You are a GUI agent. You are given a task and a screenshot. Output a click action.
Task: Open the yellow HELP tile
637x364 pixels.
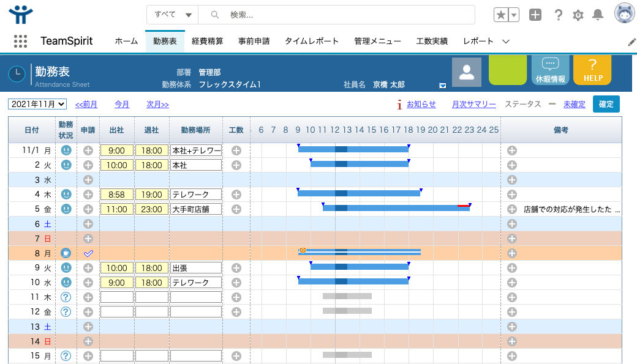(x=592, y=70)
